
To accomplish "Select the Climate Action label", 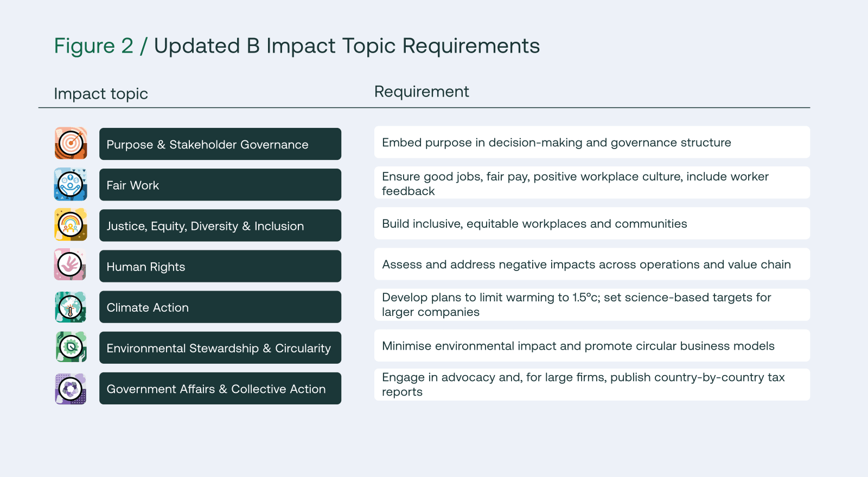I will click(220, 307).
